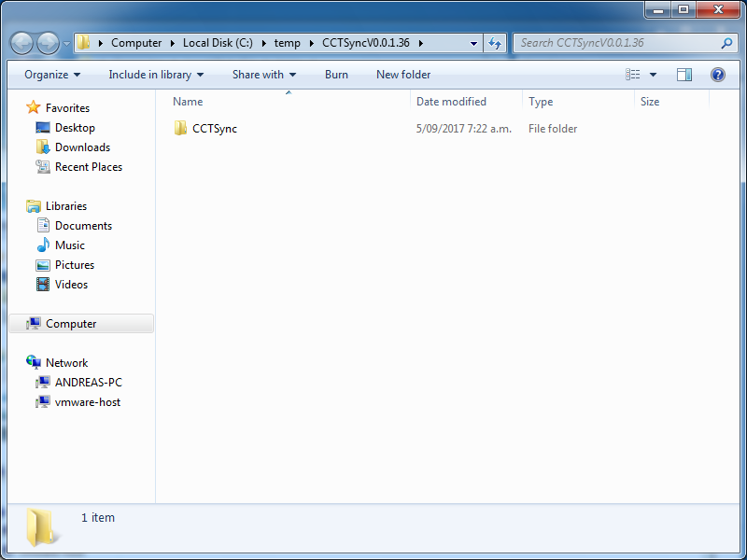Viewport: 747px width, 560px height.
Task: Select the CCTSync folder name
Action: pyautogui.click(x=215, y=129)
